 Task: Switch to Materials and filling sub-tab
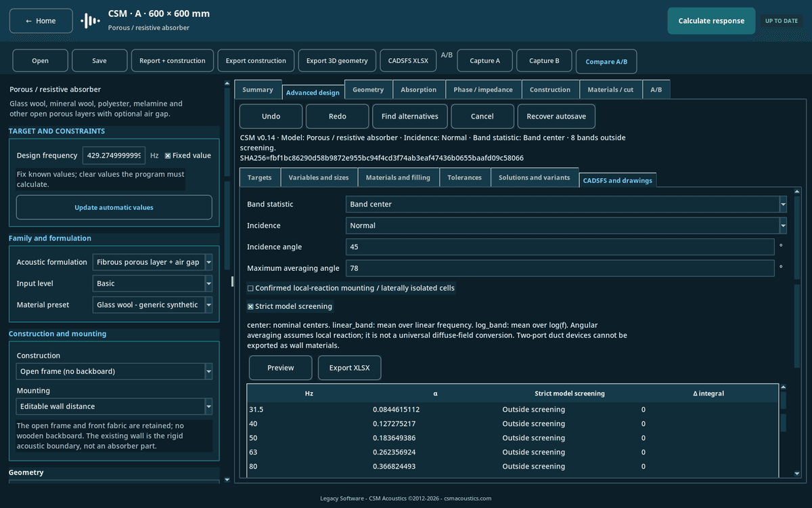398,177
